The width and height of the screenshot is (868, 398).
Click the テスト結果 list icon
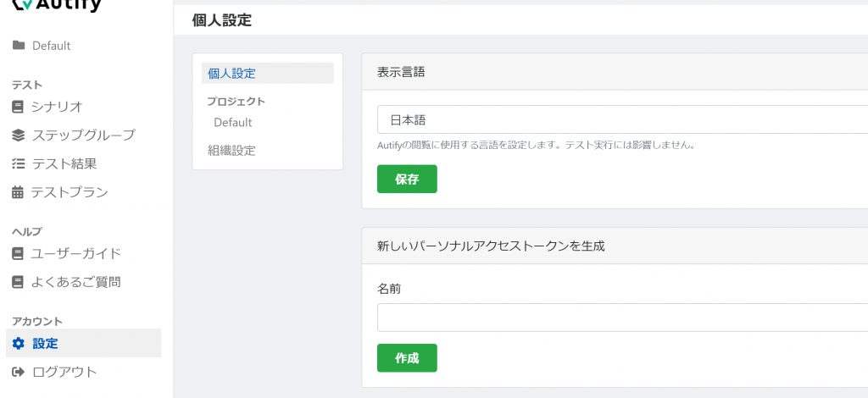tap(19, 163)
